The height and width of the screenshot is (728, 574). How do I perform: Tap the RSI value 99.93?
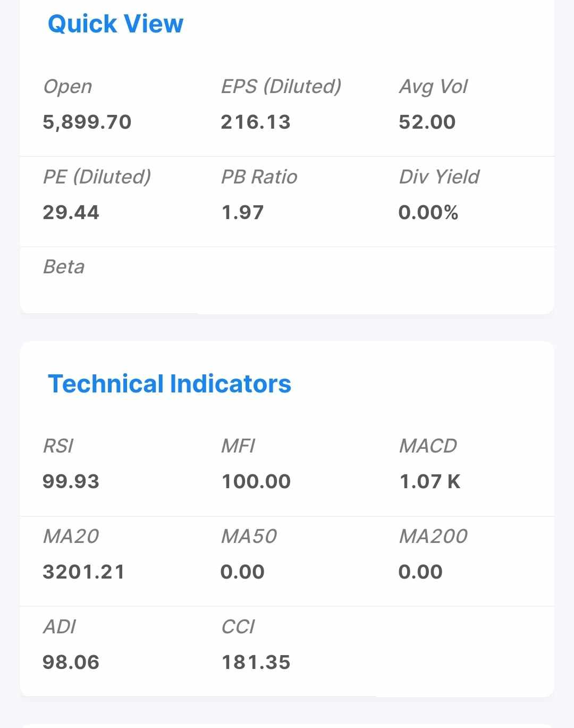tap(71, 482)
